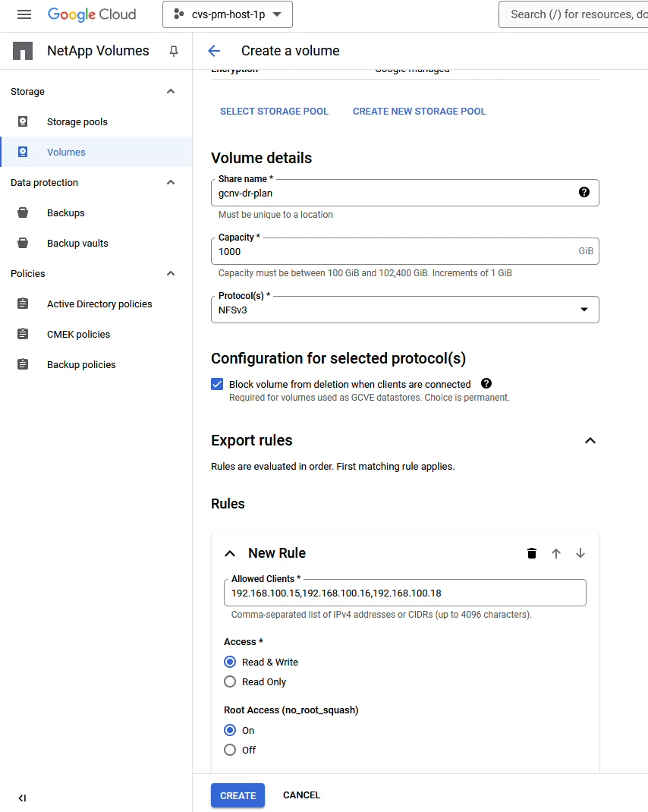
Task: Move the New Rule down
Action: (580, 553)
